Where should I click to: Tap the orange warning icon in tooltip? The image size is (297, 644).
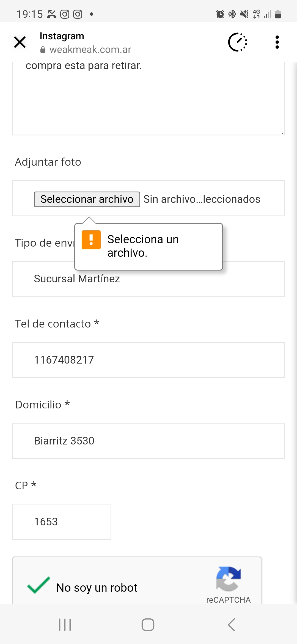click(91, 240)
